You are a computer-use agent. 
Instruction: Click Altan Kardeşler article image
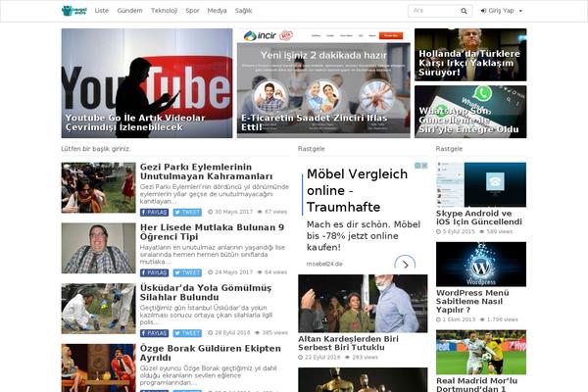(x=363, y=304)
